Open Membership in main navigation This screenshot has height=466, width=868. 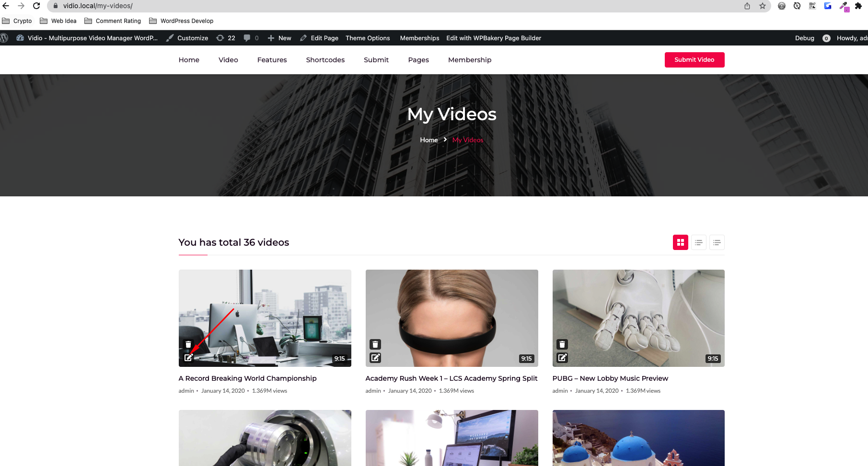[470, 60]
